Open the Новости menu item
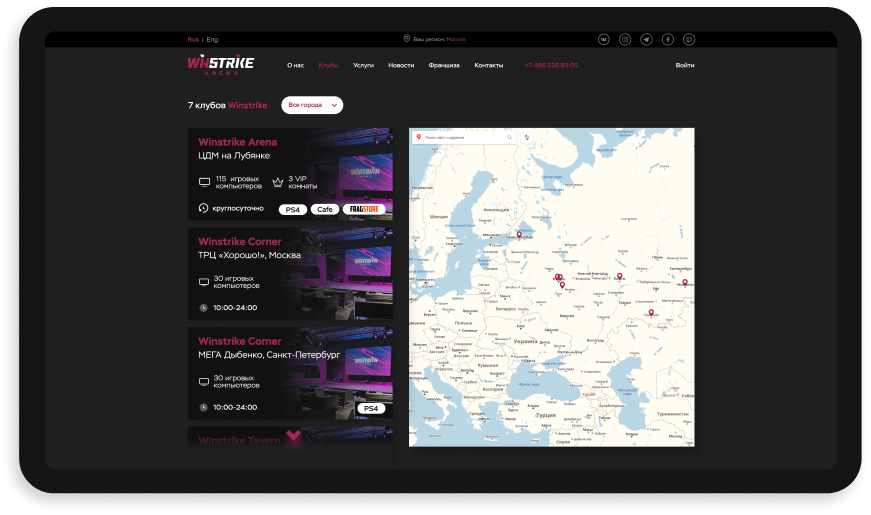 pos(401,66)
